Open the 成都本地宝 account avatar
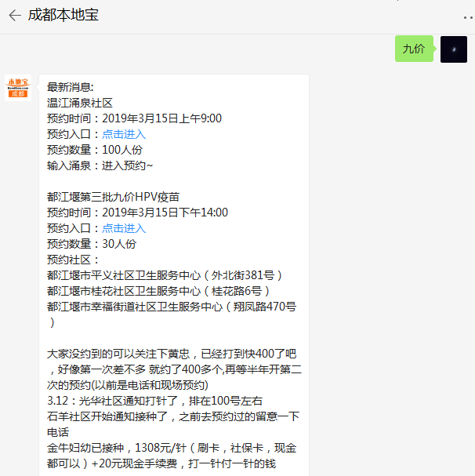The width and height of the screenshot is (475, 476). (18, 88)
